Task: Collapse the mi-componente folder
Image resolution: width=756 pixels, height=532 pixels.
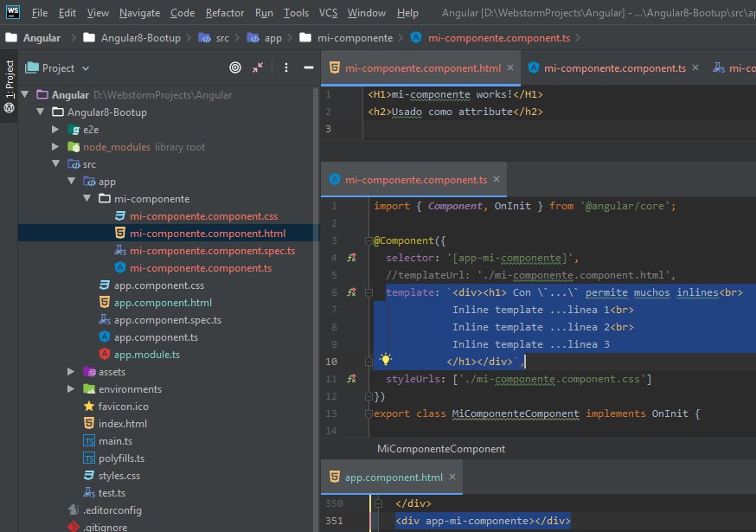Action: [x=87, y=199]
